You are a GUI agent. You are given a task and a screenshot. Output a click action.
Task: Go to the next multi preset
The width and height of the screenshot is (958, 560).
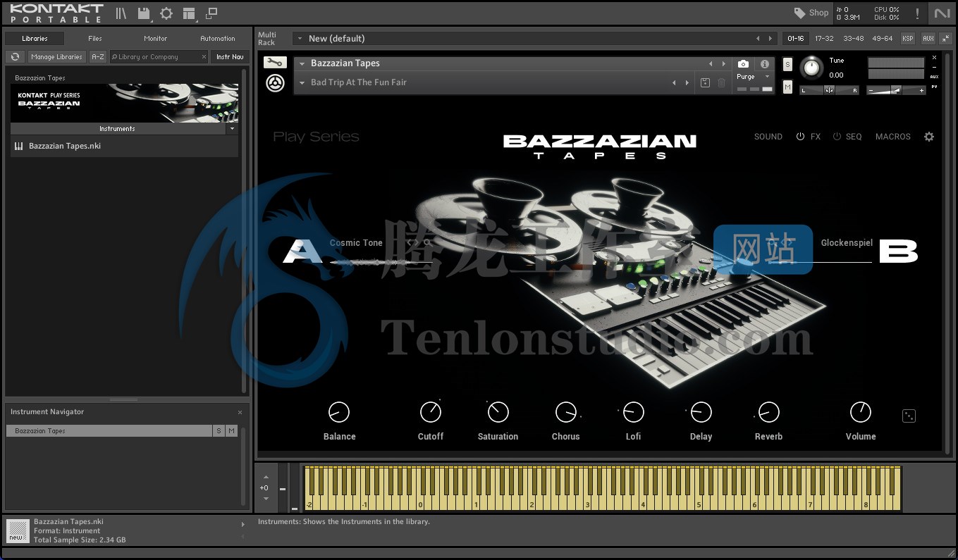pyautogui.click(x=772, y=38)
